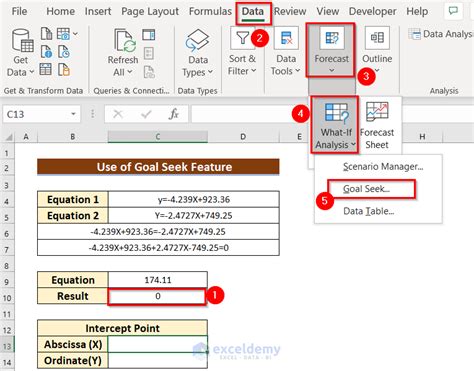474x371 pixels.
Task: Select the Use of Goal Seek Feature title
Action: [158, 167]
